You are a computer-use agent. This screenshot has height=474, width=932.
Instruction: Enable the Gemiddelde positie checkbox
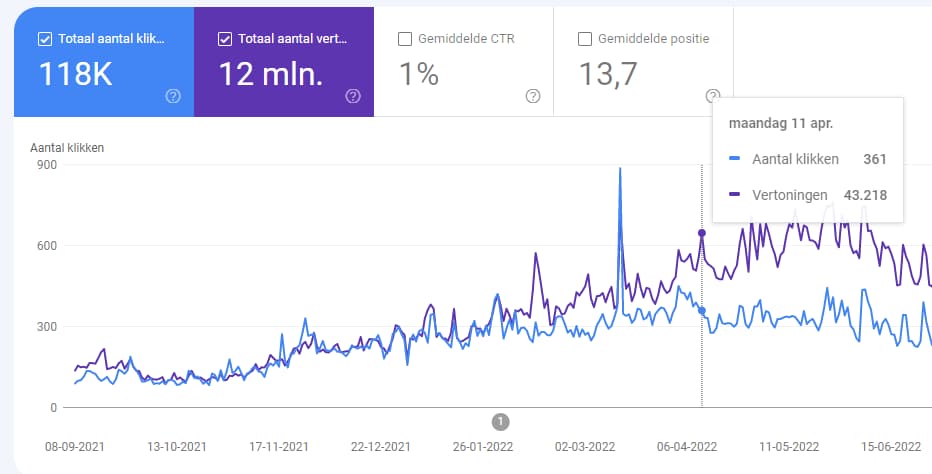585,40
